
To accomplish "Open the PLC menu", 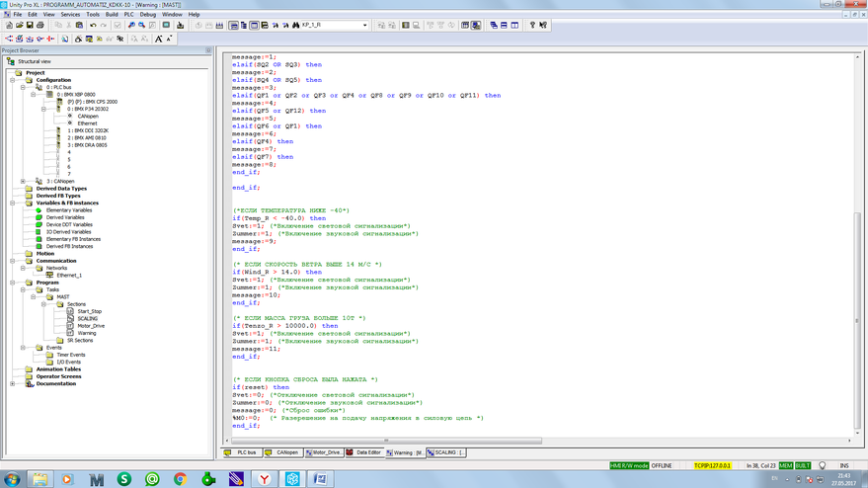I will [x=128, y=15].
